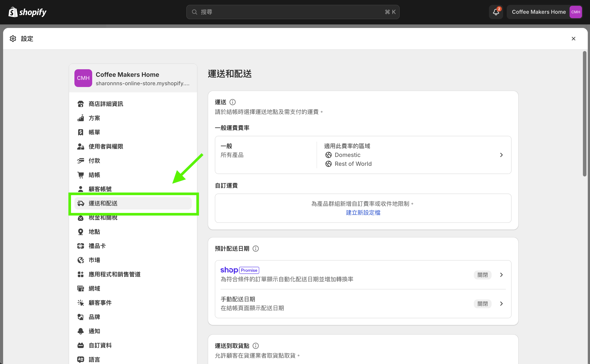The width and height of the screenshot is (590, 364).
Task: Open 商店詳細資訊 settings page
Action: click(x=133, y=104)
